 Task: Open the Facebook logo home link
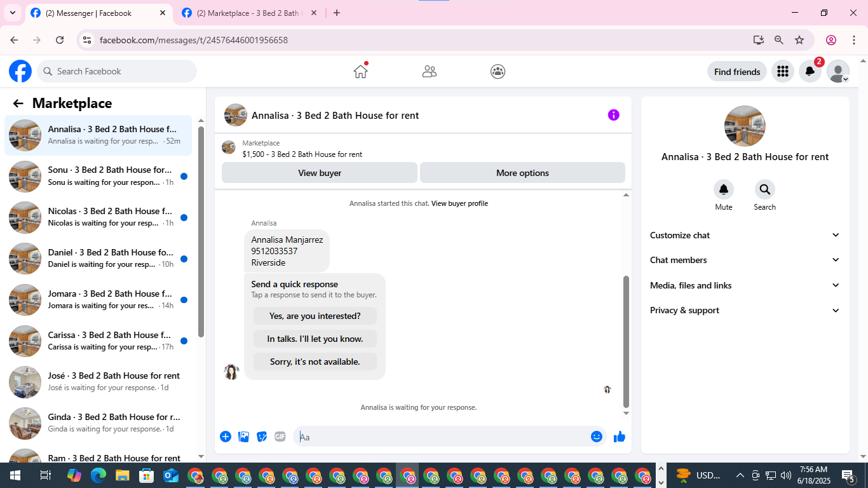coord(20,71)
